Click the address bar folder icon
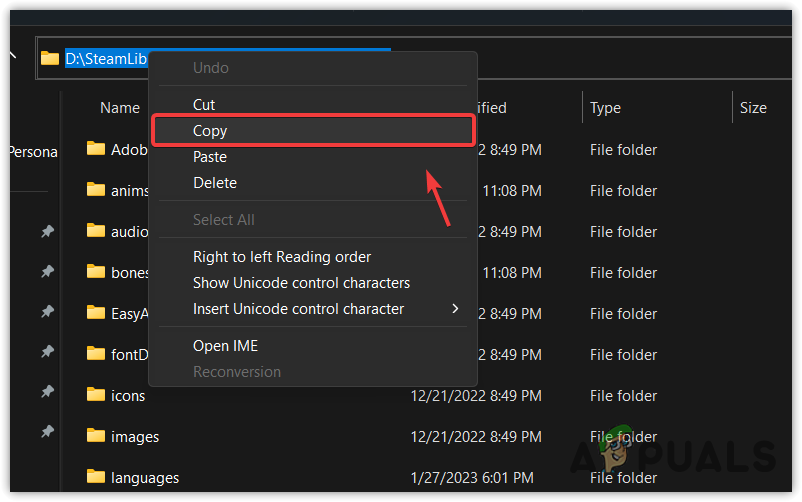 (50, 59)
